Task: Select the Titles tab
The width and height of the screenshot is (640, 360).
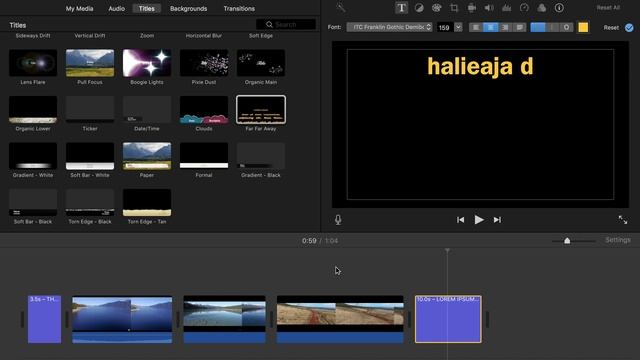Action: (x=147, y=8)
